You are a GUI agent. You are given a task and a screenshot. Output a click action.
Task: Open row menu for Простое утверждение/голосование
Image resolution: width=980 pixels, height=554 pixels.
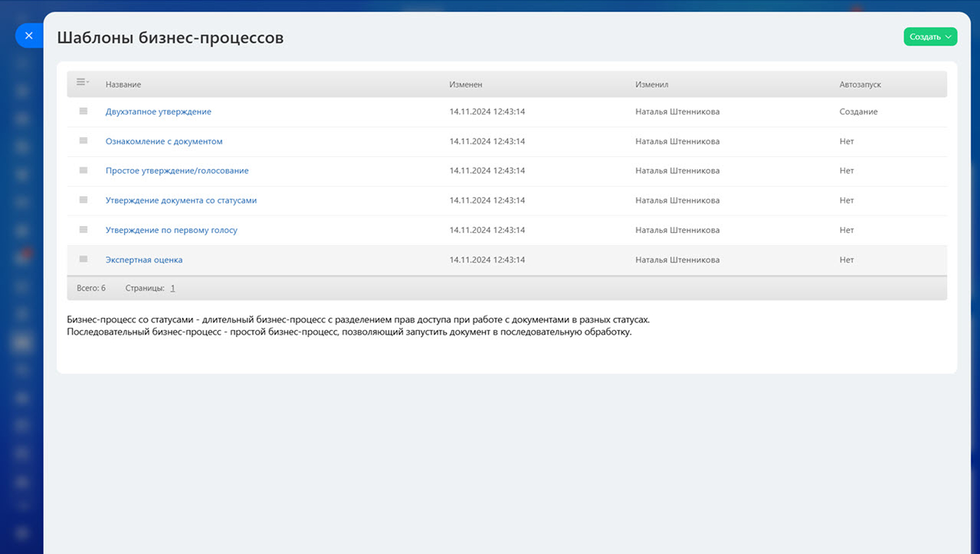tap(83, 170)
